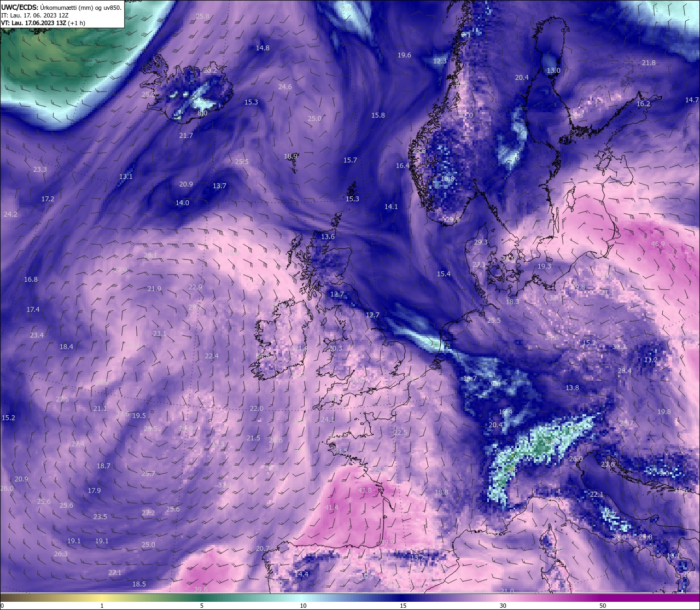Select the map value '23.1'
The image size is (700, 610).
159,334
